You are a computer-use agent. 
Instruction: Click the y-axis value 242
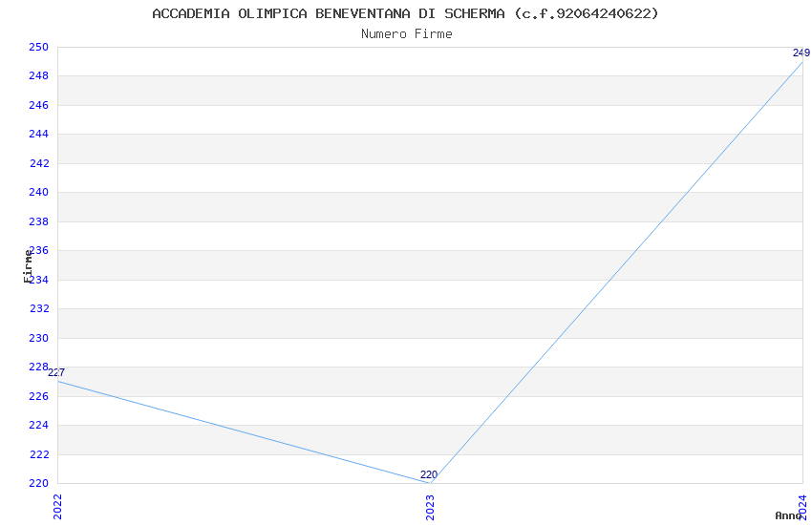[39, 163]
